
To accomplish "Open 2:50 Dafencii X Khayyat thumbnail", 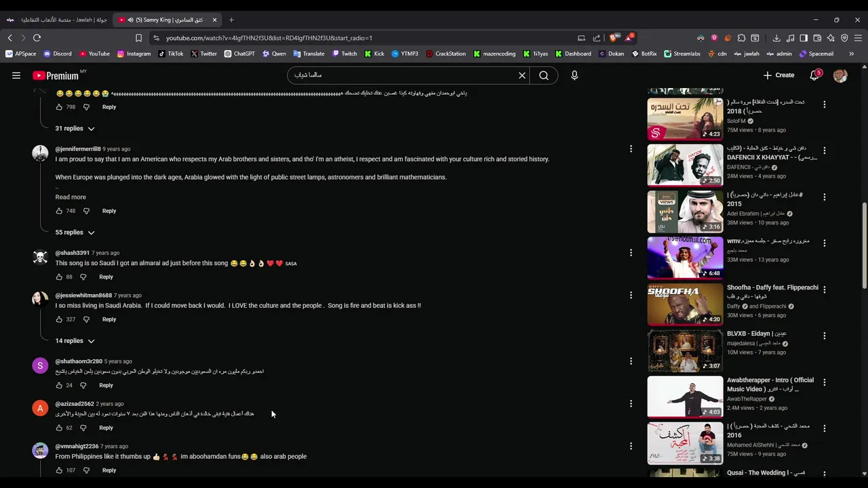I will tap(685, 164).
